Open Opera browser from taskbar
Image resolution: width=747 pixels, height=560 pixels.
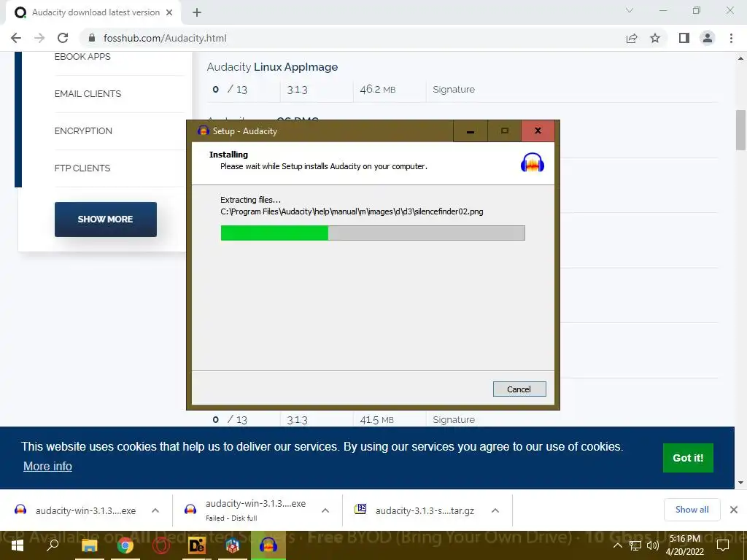[x=161, y=545]
